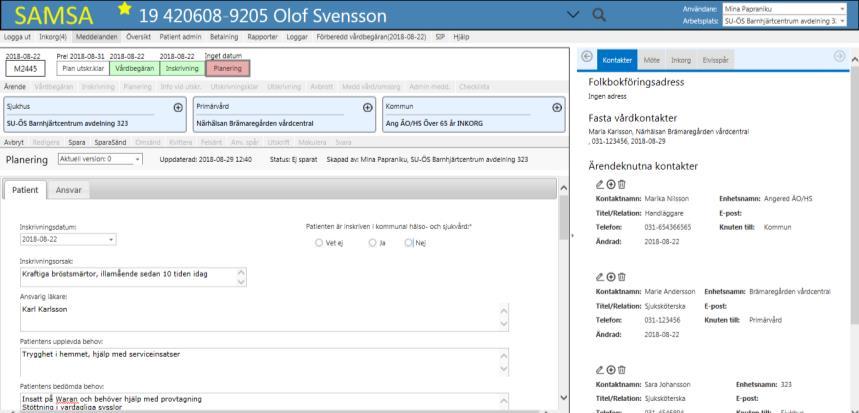Screen dimensions: 859x413
Task: Click in the Patientens upplevda behov field
Action: tap(264, 362)
